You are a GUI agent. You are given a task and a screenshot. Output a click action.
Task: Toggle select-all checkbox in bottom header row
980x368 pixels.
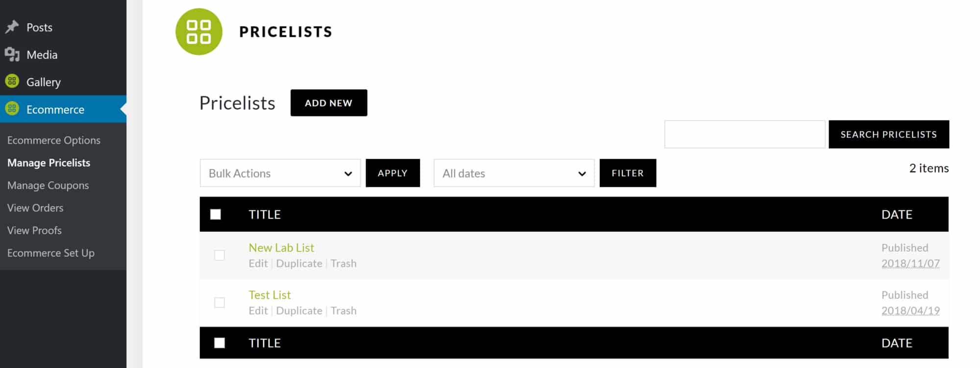coord(220,343)
